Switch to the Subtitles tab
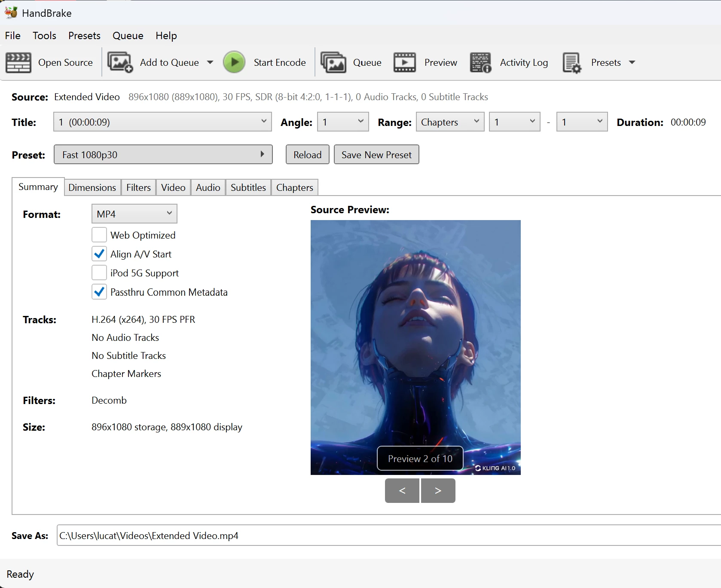The image size is (721, 588). tap(248, 187)
